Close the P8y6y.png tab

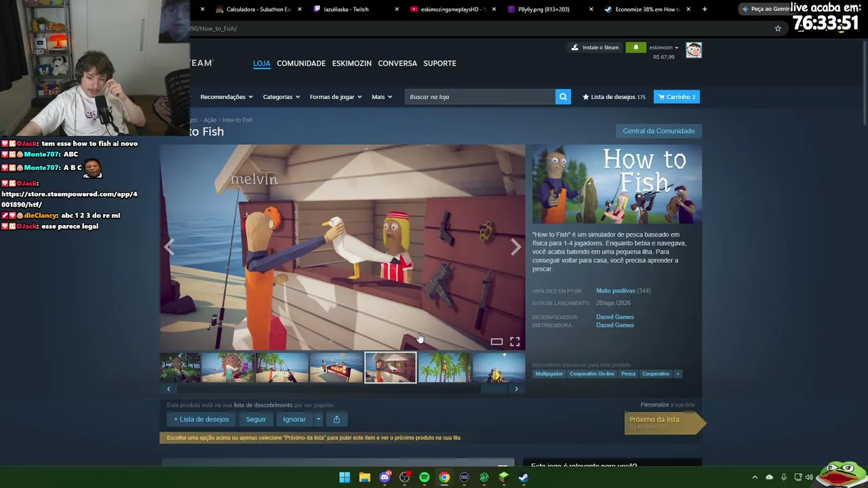pyautogui.click(x=591, y=9)
